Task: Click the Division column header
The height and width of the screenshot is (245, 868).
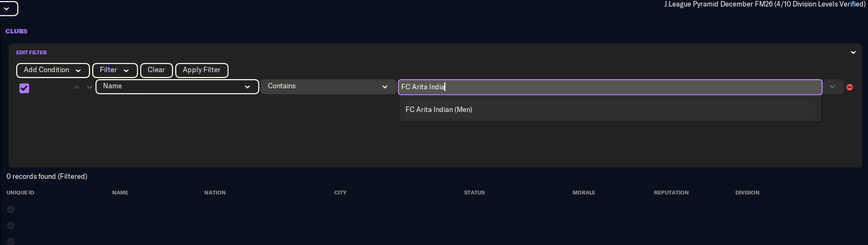Action: pyautogui.click(x=747, y=193)
